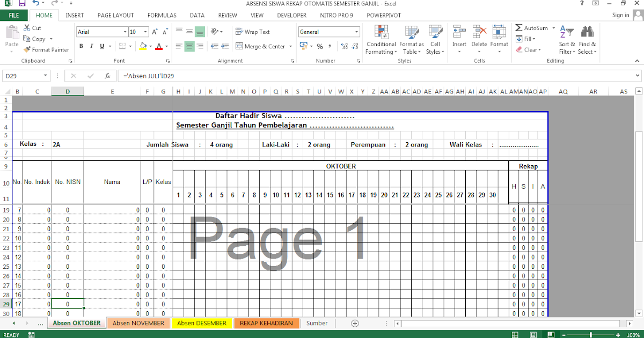Click the Percent Style icon
The image size is (644, 338).
pyautogui.click(x=320, y=46)
